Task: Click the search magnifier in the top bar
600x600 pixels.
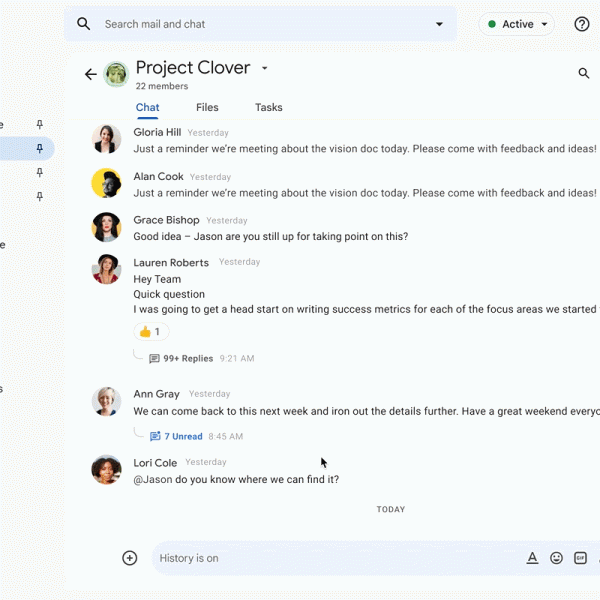Action: 84,24
